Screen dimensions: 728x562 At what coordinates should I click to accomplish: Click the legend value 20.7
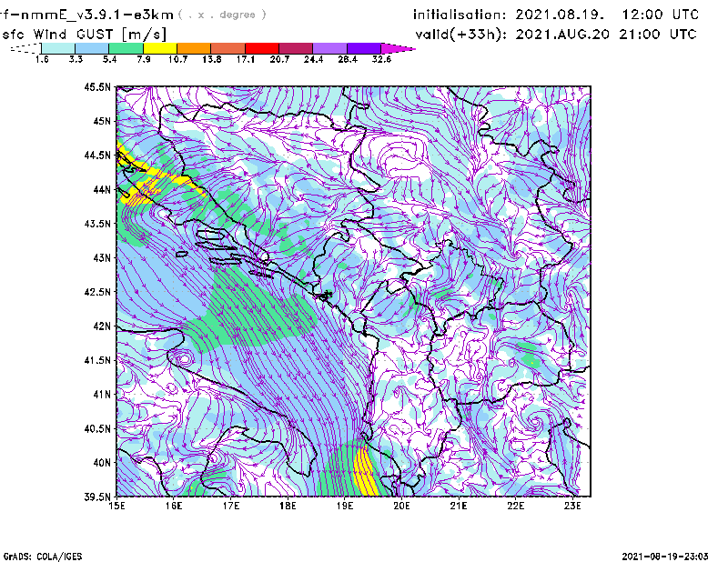[279, 59]
